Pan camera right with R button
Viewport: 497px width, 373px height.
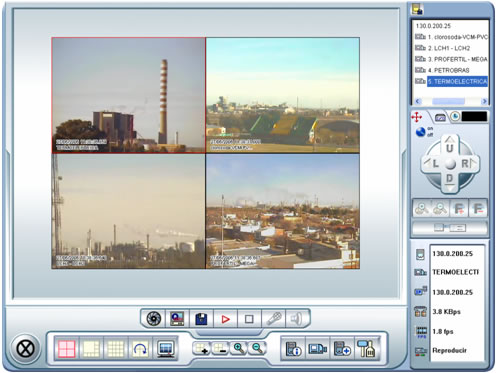(x=467, y=164)
